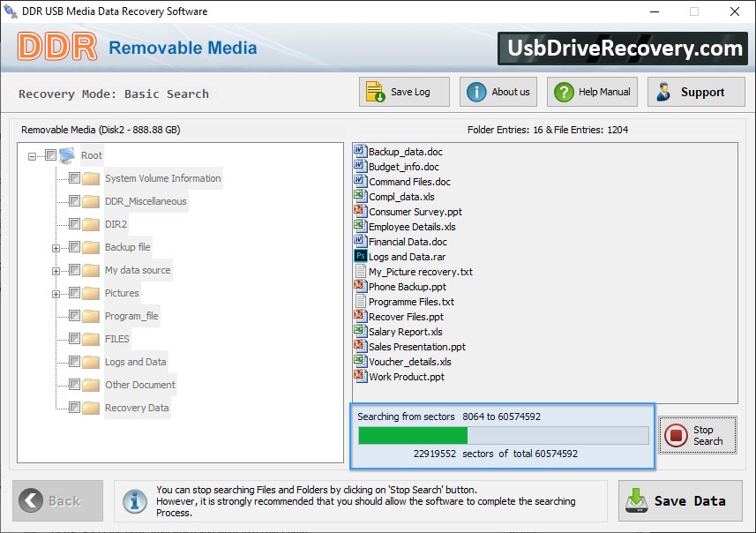Click the FILES folder icon
Screen dimensions: 756x533
90,339
